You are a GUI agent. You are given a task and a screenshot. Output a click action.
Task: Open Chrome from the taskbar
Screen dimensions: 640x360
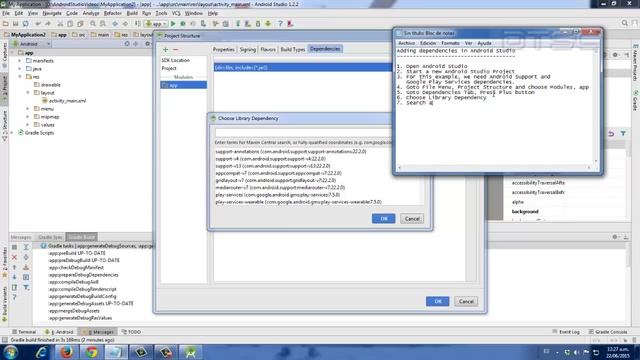click(91, 352)
